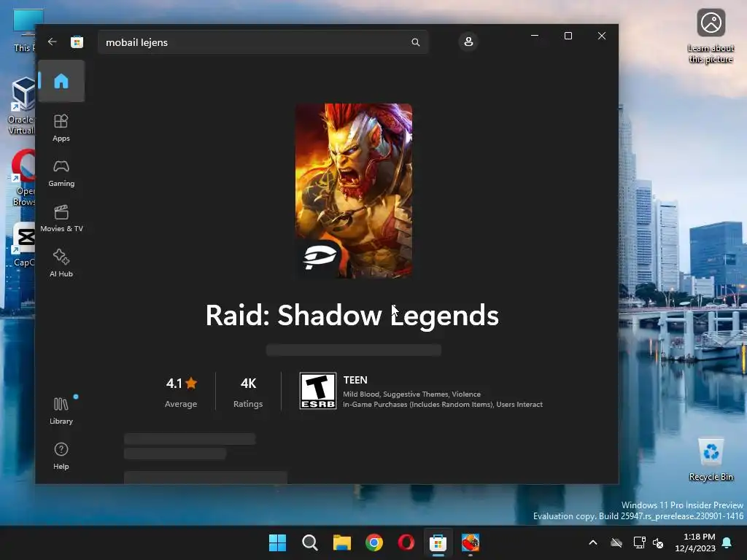Click the Microsoft Store taskbar icon

point(438,542)
